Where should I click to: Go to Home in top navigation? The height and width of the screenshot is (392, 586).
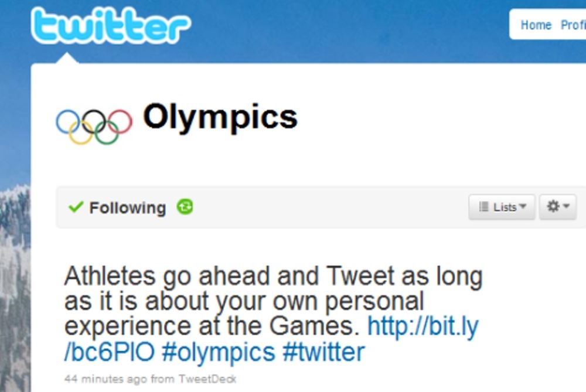[x=536, y=25]
